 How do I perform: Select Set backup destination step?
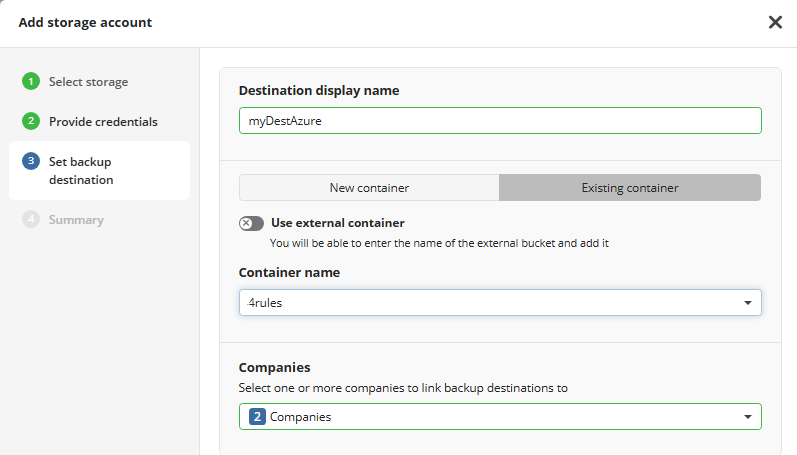[x=81, y=170]
